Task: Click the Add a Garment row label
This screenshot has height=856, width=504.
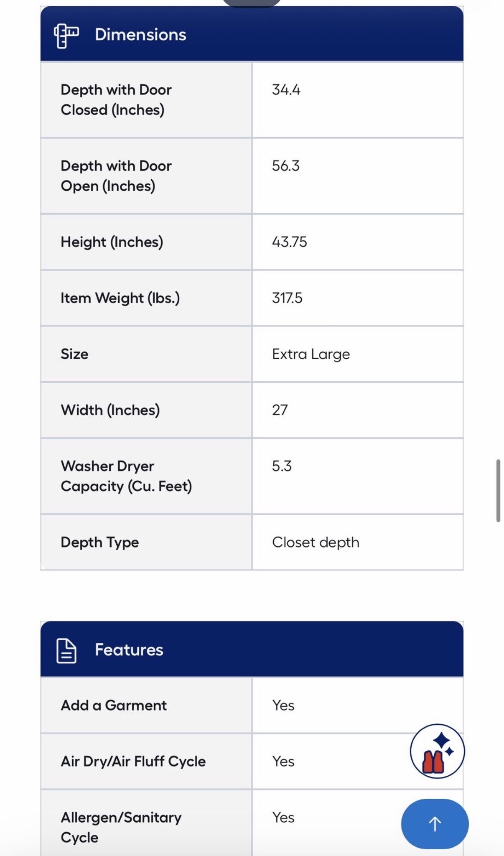Action: [x=114, y=706]
